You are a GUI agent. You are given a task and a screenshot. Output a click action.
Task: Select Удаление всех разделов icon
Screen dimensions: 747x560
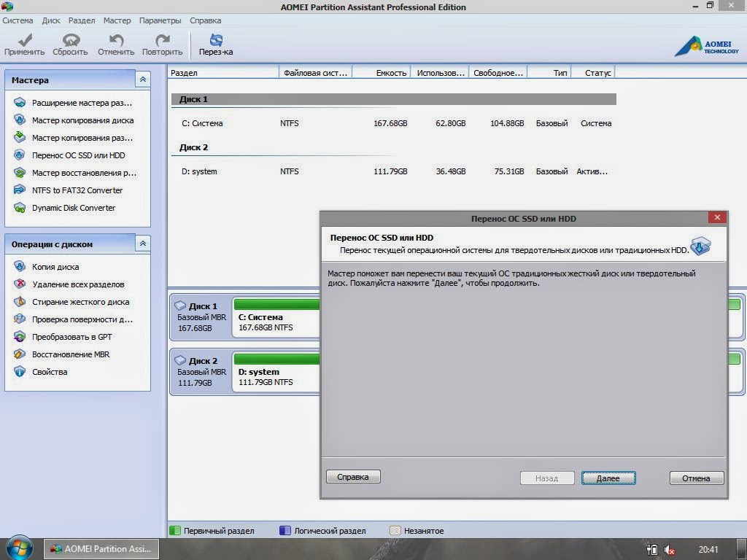(20, 284)
